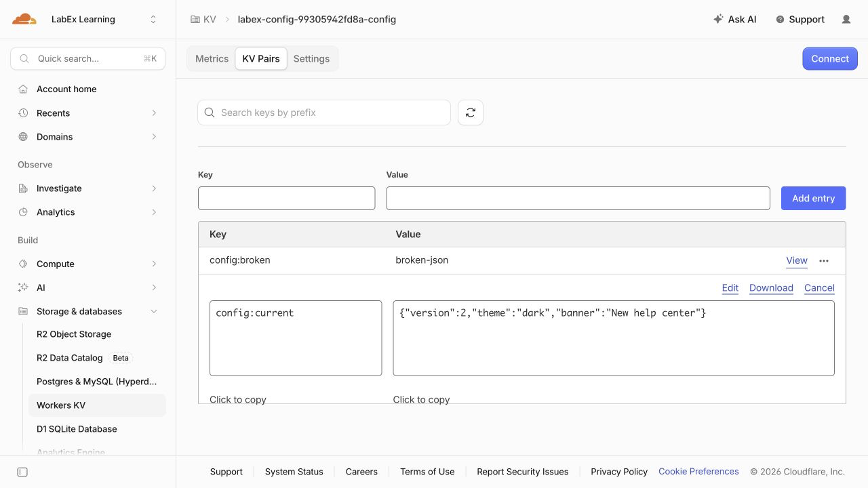
Task: Click the Add entry button
Action: click(814, 198)
